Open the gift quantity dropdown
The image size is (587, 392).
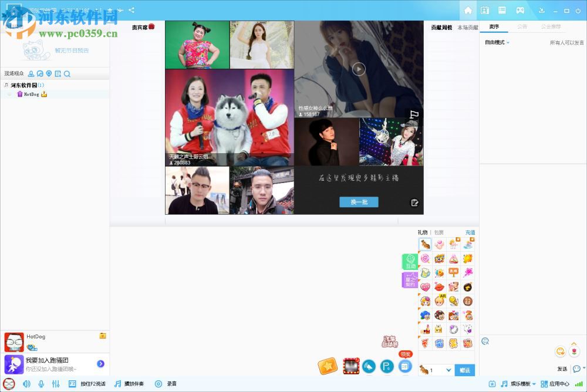tap(448, 370)
